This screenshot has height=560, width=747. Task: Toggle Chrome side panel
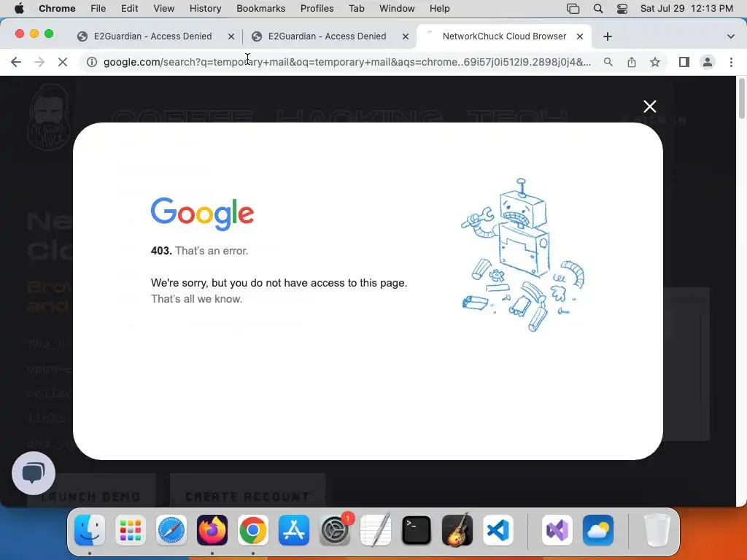click(x=684, y=62)
